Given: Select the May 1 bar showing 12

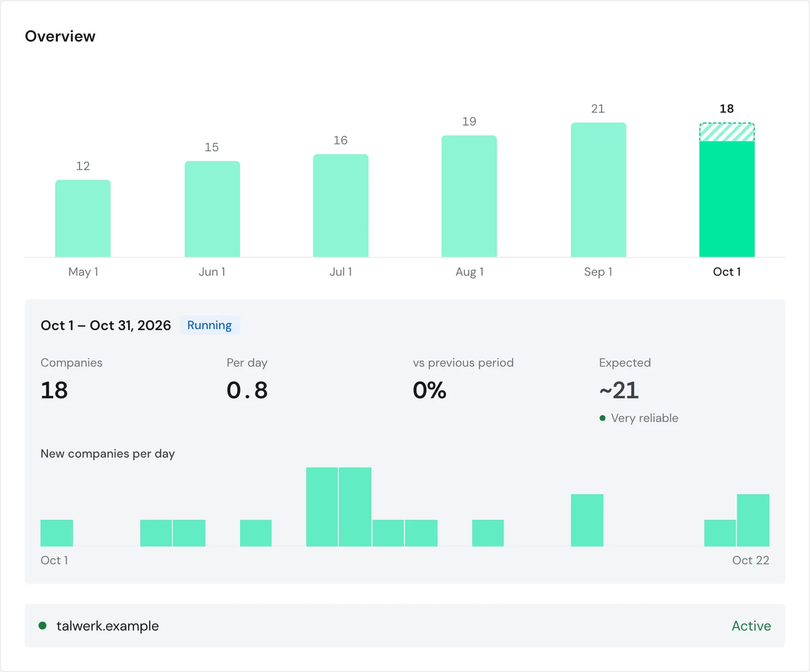Looking at the screenshot, I should pos(83,218).
